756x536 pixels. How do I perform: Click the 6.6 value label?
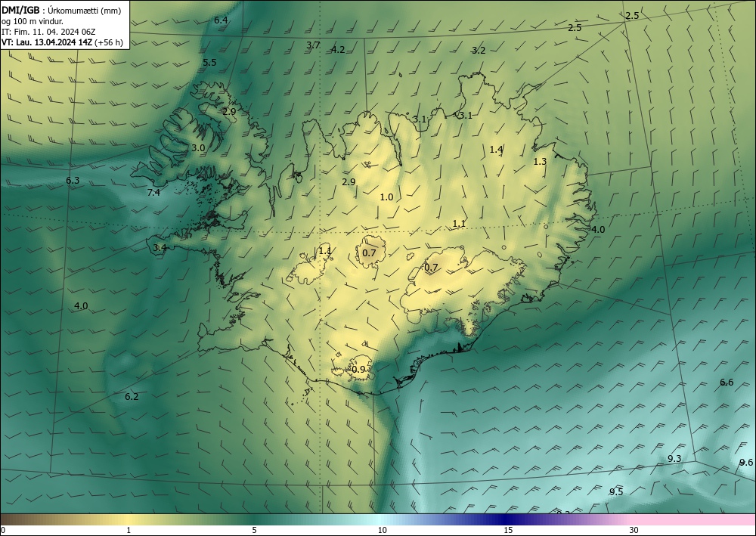coord(727,383)
